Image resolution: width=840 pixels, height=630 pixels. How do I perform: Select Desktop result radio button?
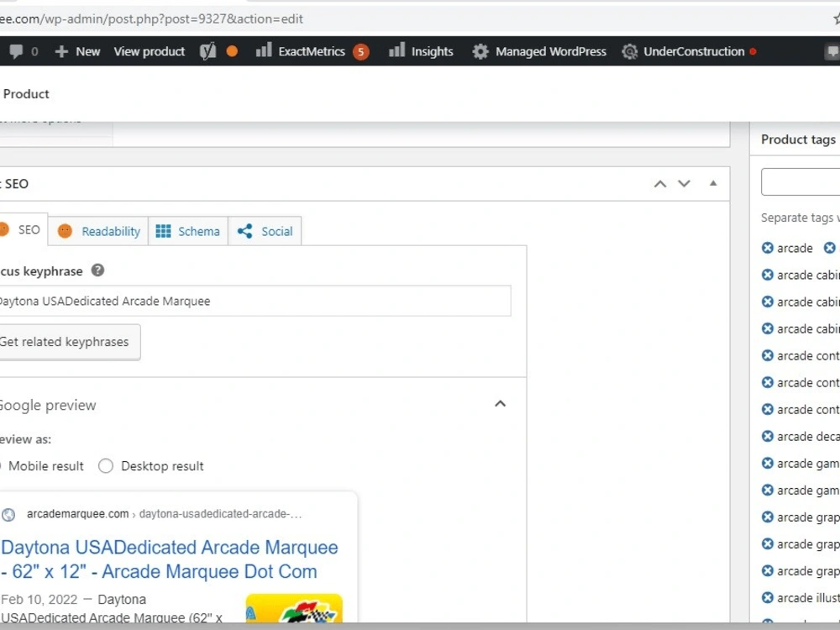[106, 466]
